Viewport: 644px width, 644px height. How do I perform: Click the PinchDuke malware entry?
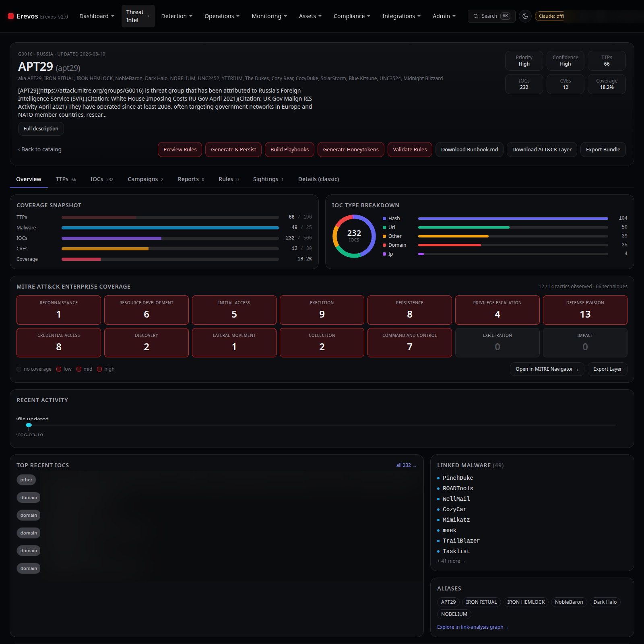(x=458, y=478)
